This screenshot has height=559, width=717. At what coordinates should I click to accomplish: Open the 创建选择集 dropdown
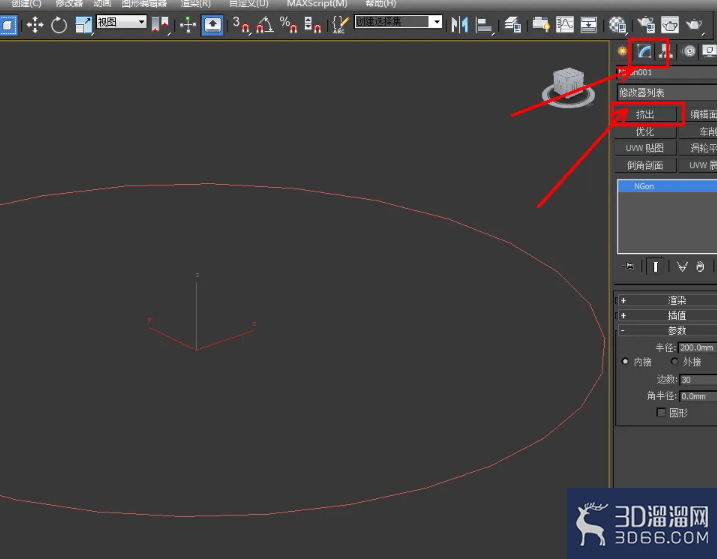coord(398,22)
